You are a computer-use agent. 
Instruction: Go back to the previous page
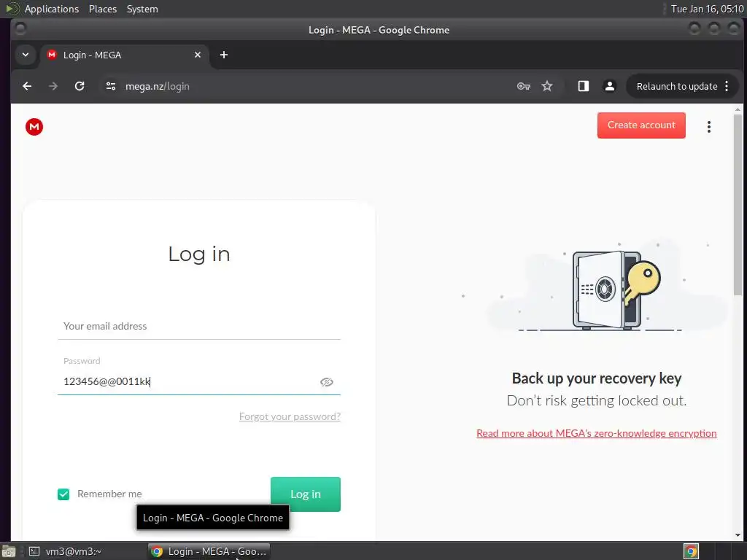(x=27, y=86)
